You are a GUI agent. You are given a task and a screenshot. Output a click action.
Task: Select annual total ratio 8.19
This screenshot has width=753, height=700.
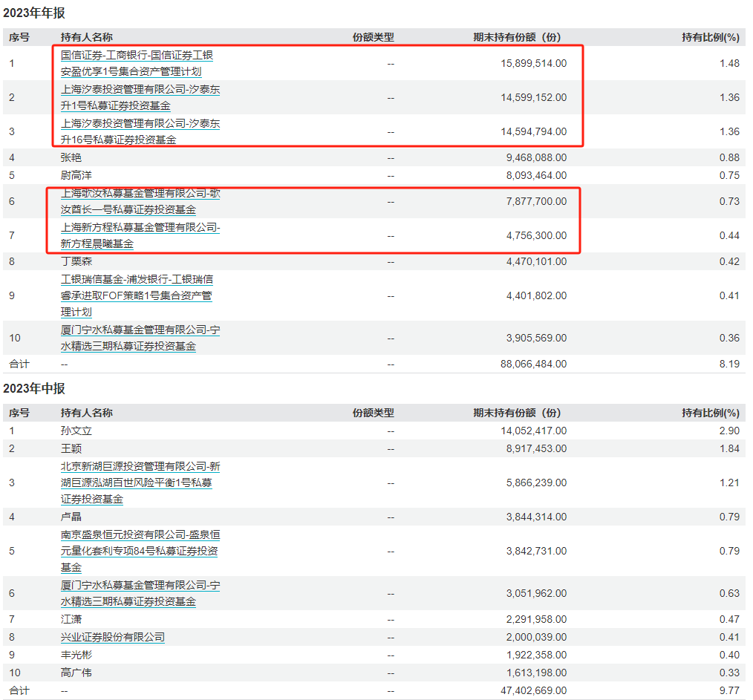(729, 364)
